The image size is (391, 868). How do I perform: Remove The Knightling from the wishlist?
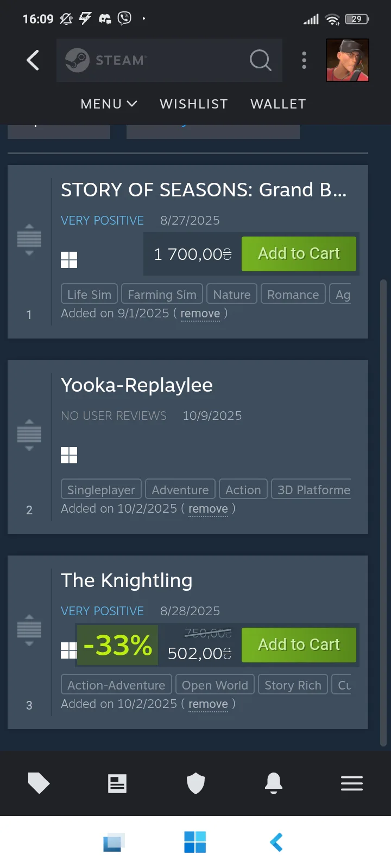(x=208, y=704)
